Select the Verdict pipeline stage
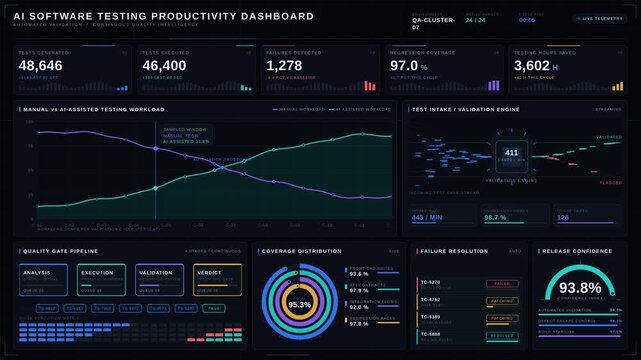641x360 pixels. tap(217, 280)
